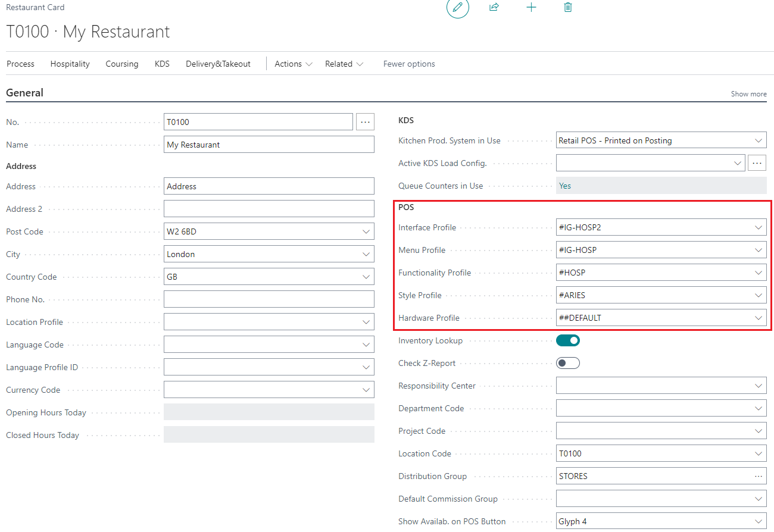This screenshot has width=774, height=532.
Task: Click the Show more link
Action: pyautogui.click(x=748, y=94)
